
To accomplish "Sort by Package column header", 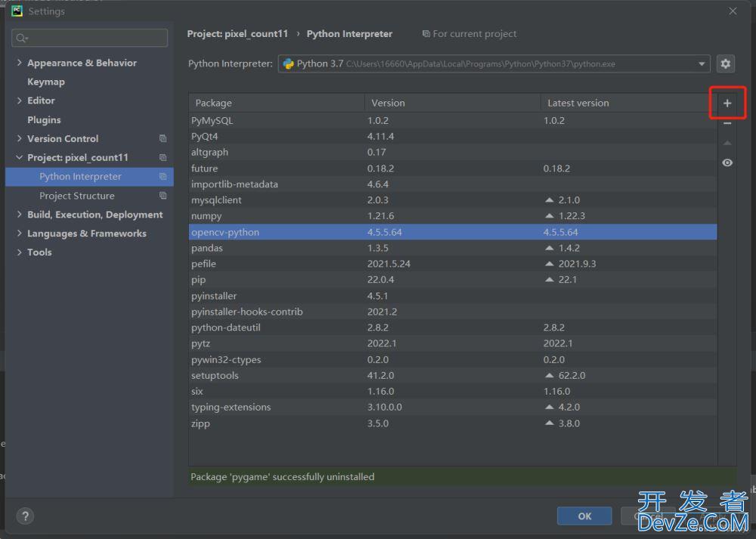I will pyautogui.click(x=277, y=103).
